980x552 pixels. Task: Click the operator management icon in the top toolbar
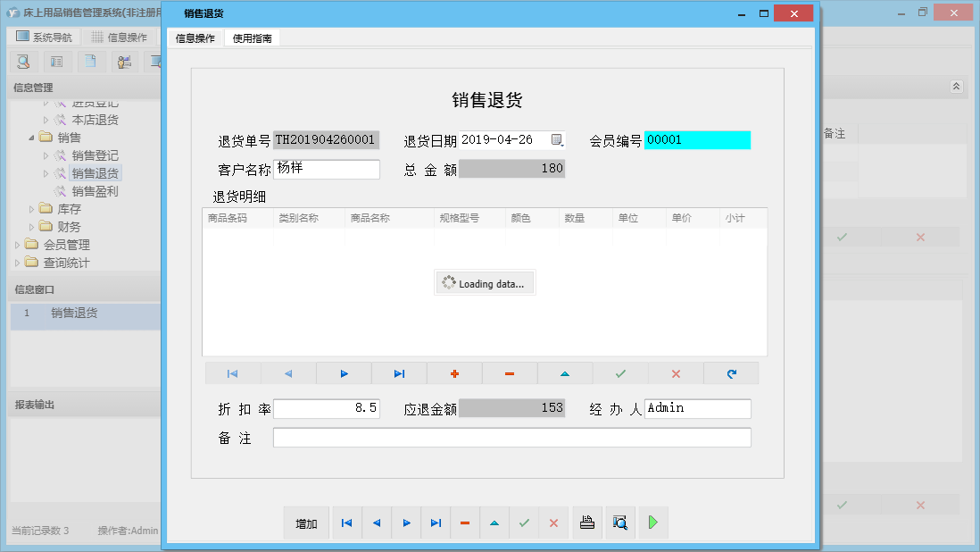pos(123,62)
